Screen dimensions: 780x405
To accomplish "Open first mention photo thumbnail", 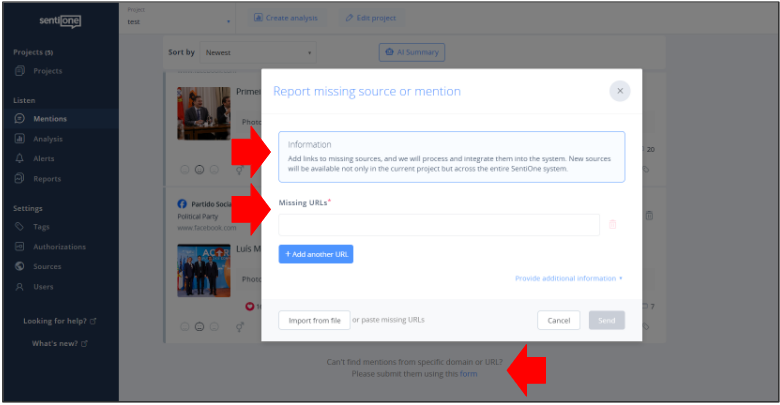I will [204, 113].
